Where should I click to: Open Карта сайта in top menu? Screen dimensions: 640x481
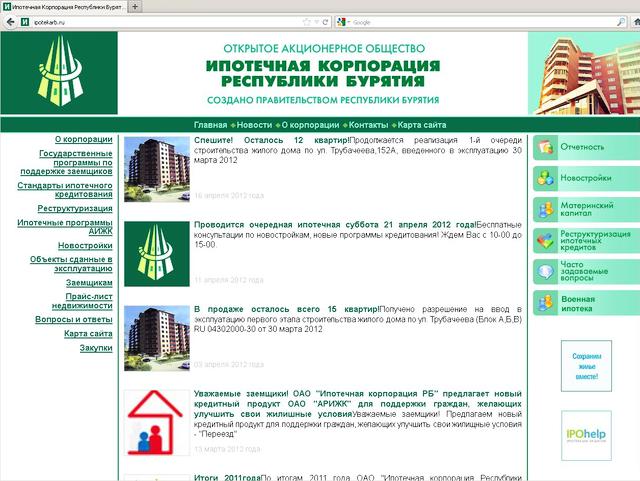pos(422,125)
